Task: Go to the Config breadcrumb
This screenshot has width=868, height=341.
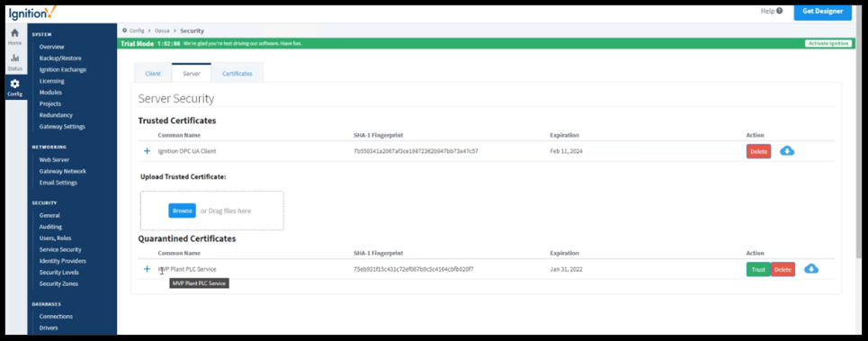Action: pyautogui.click(x=136, y=31)
